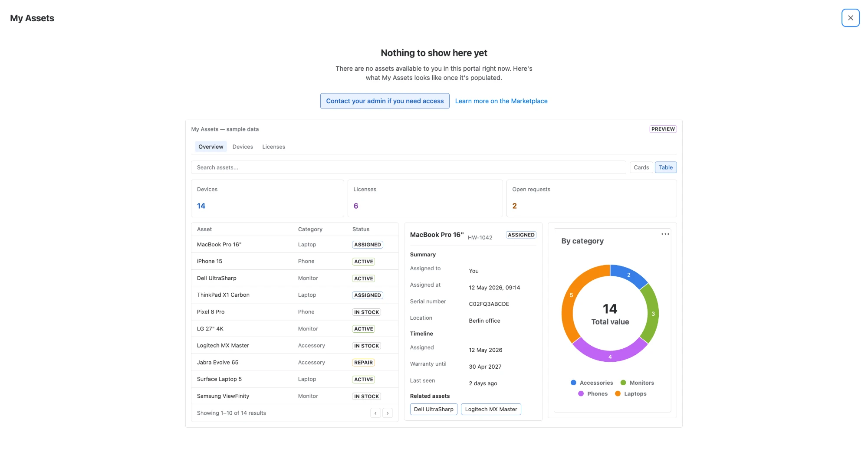Click Contact your admin if you need access
This screenshot has height=475, width=868.
(x=385, y=101)
